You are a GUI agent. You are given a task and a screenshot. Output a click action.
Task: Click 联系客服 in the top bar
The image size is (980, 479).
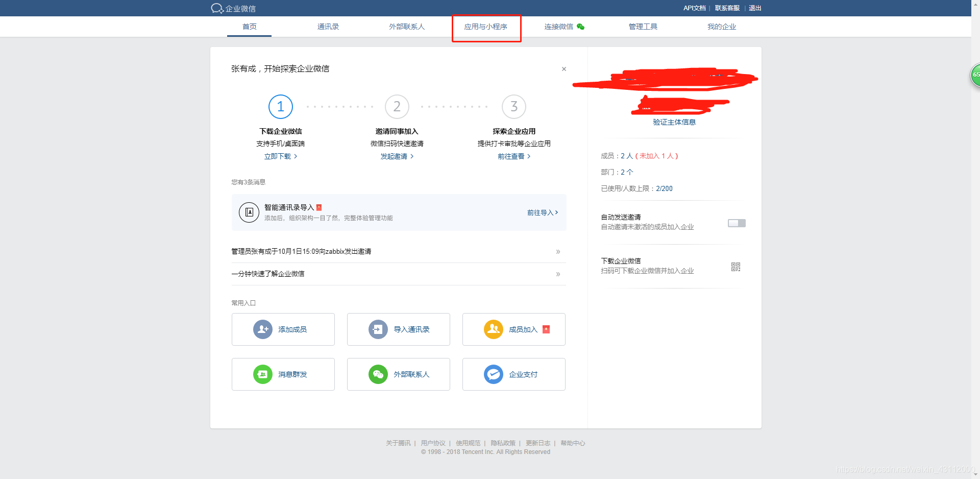(727, 8)
